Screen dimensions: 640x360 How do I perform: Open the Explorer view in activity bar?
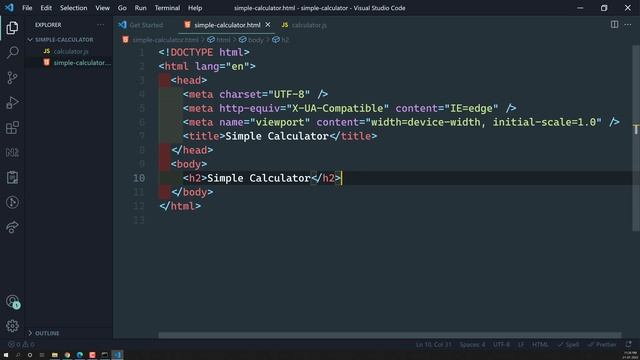(x=12, y=28)
